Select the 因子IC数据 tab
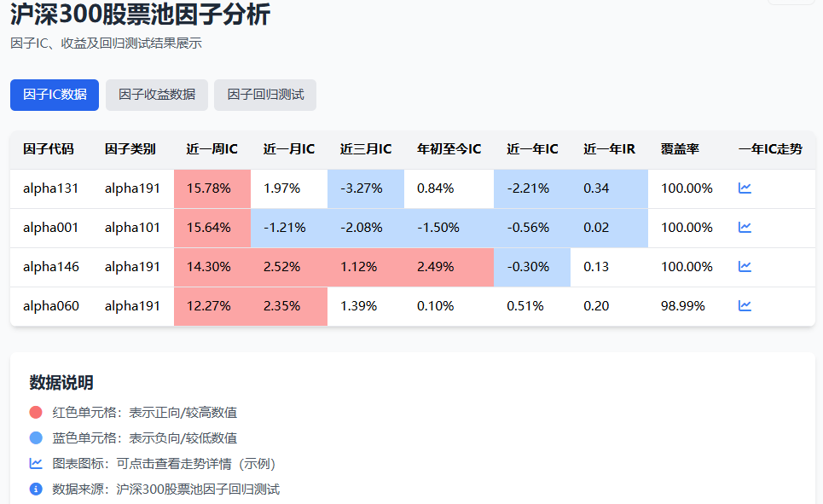The width and height of the screenshot is (823, 504). tap(54, 95)
